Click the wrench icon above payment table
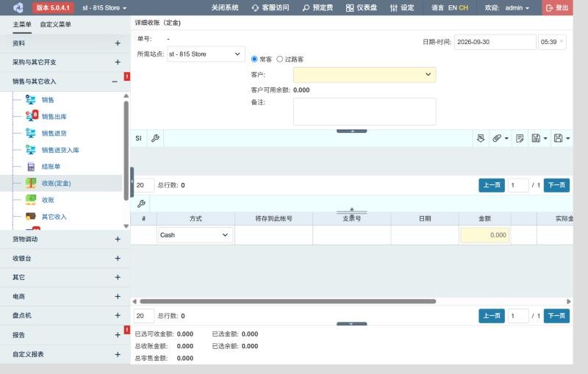 [141, 204]
